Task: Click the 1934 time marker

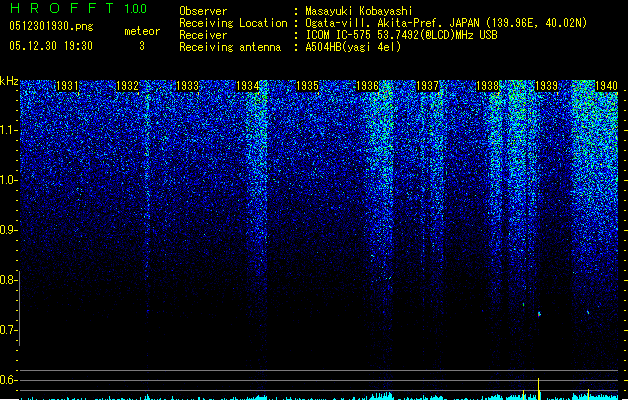Action: (x=248, y=86)
